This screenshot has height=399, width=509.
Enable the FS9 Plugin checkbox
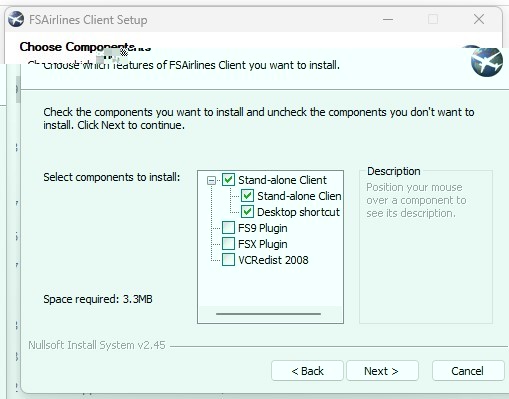pyautogui.click(x=228, y=228)
